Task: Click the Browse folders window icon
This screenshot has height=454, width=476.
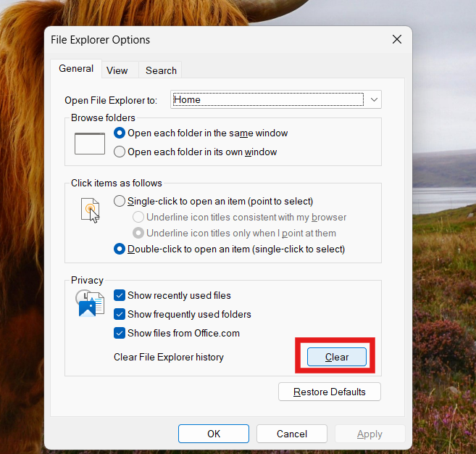Action: point(90,144)
